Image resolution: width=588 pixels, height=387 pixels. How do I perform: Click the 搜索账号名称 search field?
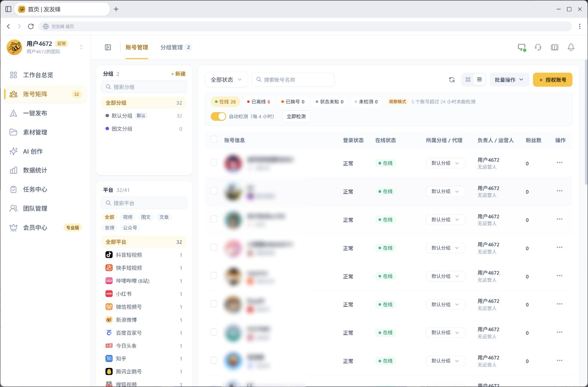pyautogui.click(x=293, y=80)
